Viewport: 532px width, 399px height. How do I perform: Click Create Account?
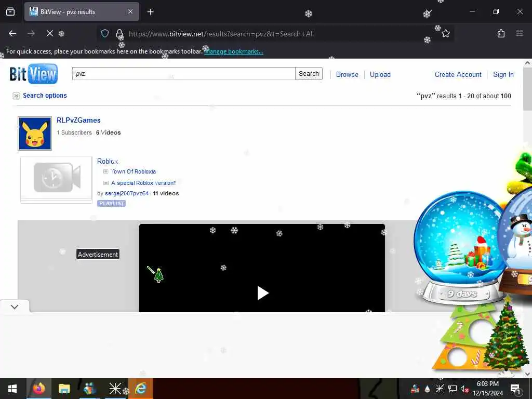[x=458, y=74]
